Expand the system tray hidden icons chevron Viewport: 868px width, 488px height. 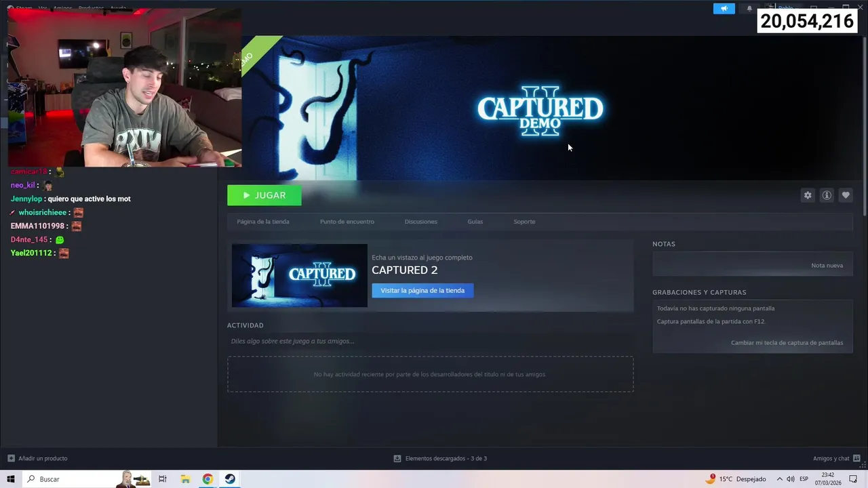[x=779, y=479]
